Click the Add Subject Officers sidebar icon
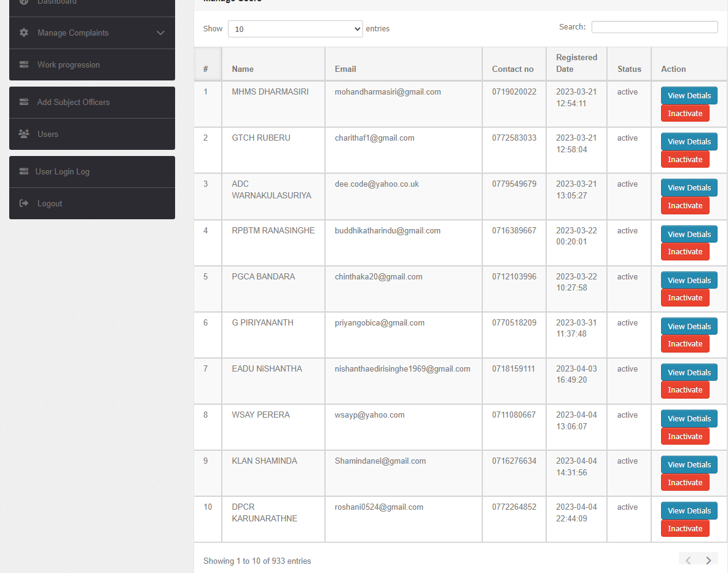Viewport: 728px width, 573px height. tap(24, 102)
